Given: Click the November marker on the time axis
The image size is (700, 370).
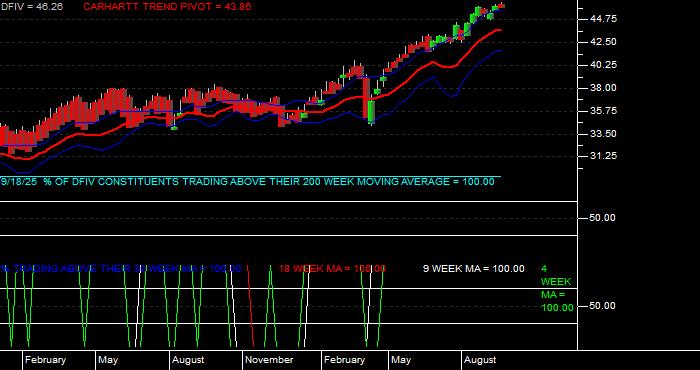Looking at the screenshot, I should pyautogui.click(x=269, y=360).
